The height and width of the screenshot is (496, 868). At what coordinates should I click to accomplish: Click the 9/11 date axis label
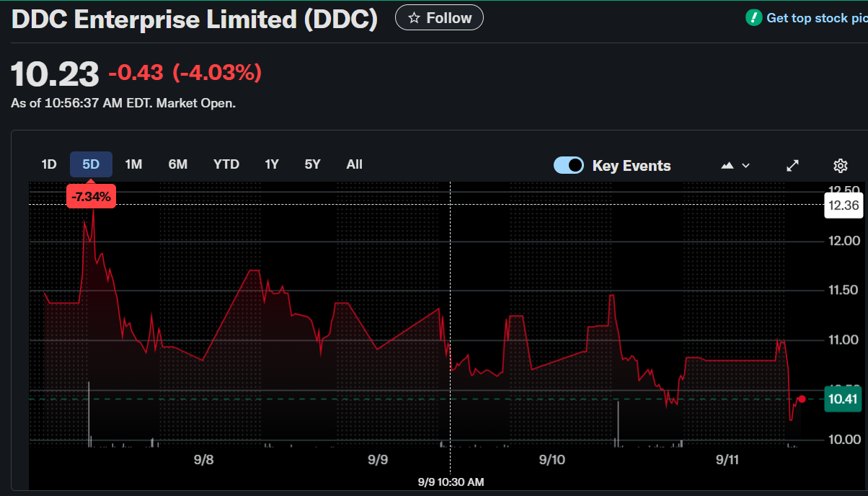[728, 460]
